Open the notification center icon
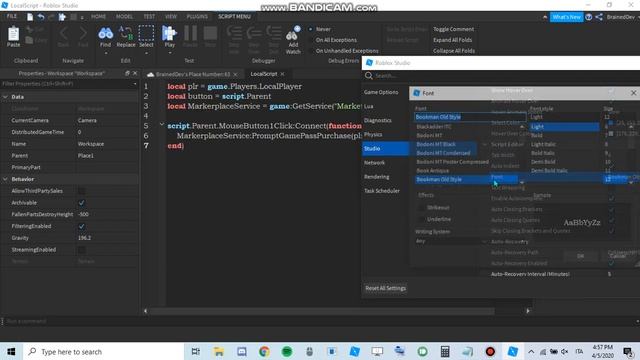 tap(628, 351)
